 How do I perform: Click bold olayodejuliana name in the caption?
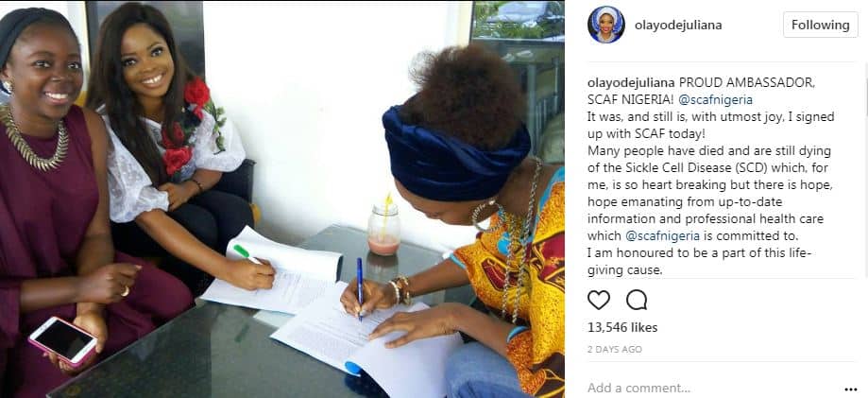tap(631, 83)
